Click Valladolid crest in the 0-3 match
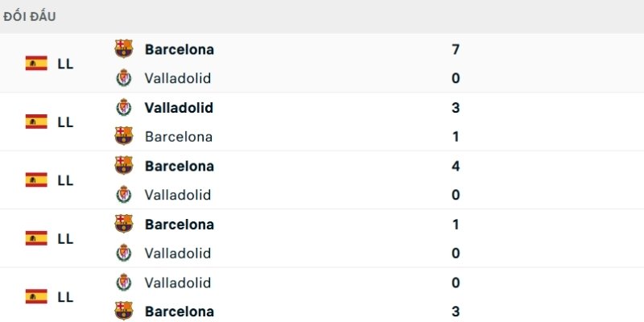 pos(124,283)
